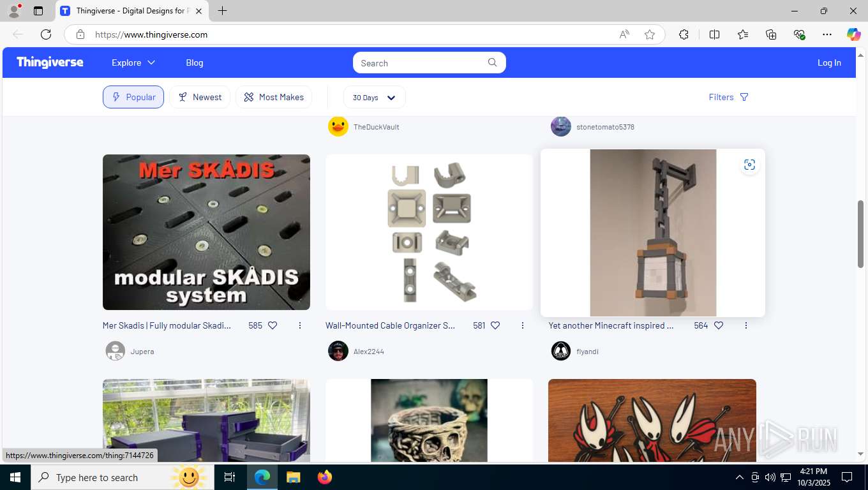Click the visual search icon on lantern image
868x490 pixels.
coord(750,165)
